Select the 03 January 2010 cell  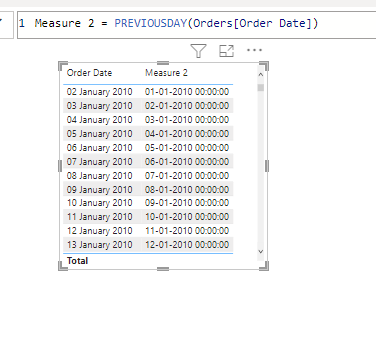pos(99,106)
